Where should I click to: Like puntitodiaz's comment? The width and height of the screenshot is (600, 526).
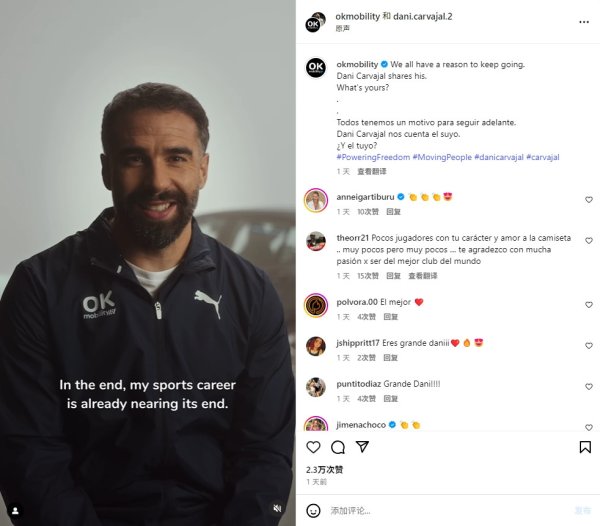tap(589, 387)
